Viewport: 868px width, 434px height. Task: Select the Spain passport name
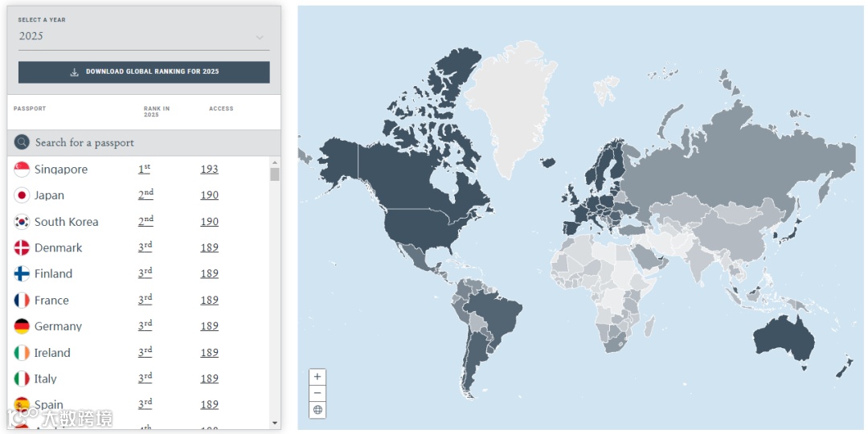coord(49,404)
